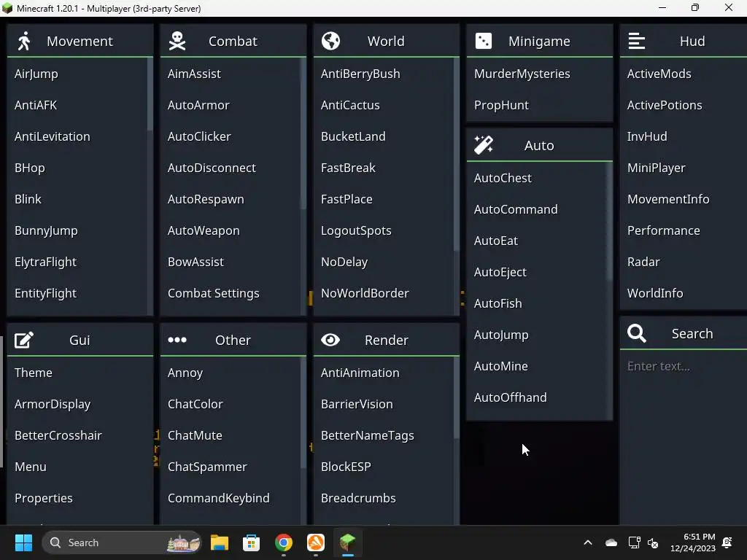Open Microsoft Store from taskbar
747x560 pixels.
pos(251,542)
